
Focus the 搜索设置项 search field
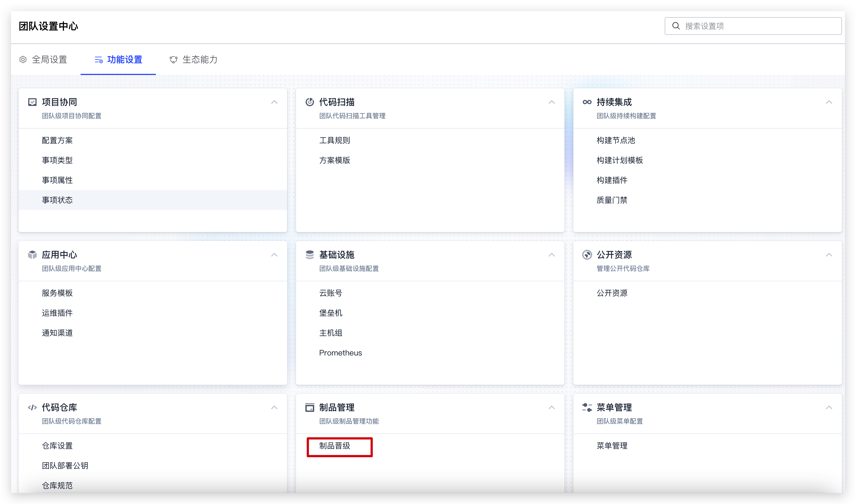click(x=753, y=26)
